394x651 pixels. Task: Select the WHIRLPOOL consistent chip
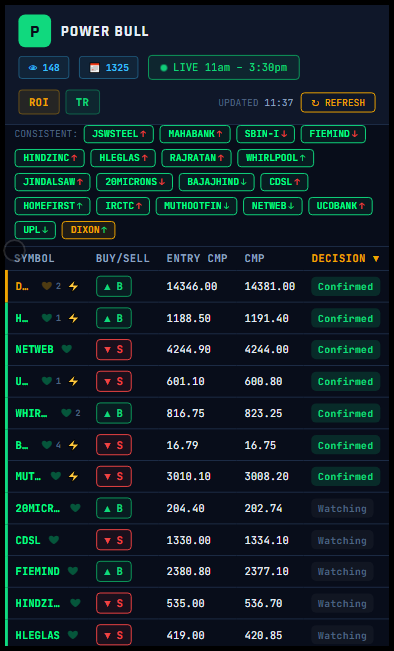tap(276, 158)
